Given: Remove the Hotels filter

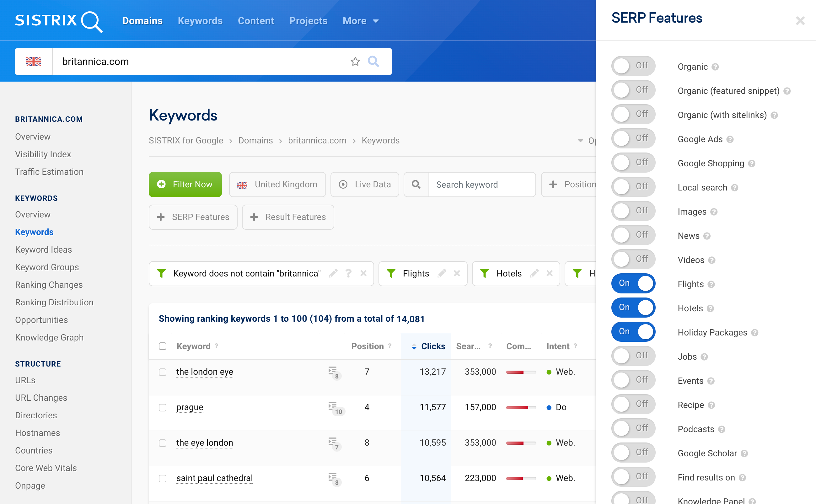Looking at the screenshot, I should coord(549,273).
